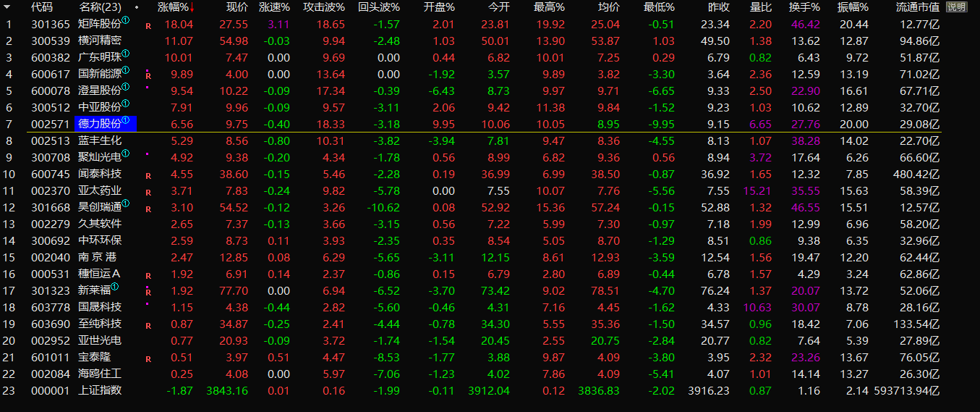This screenshot has width=980, height=412.
Task: Click the R marker in 昊创瑞通 row
Action: pyautogui.click(x=148, y=209)
